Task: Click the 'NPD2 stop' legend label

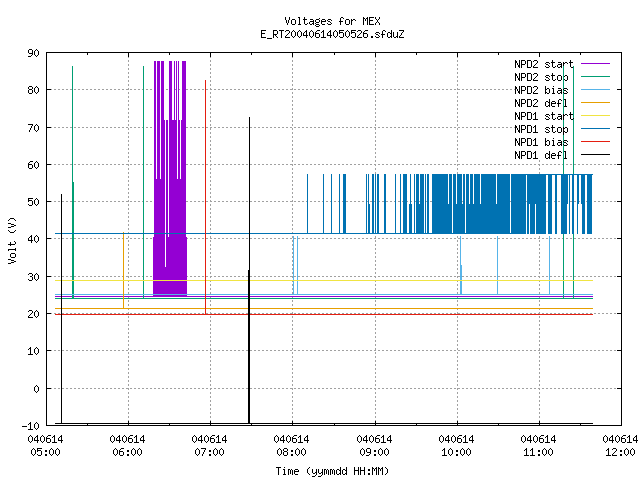Action: 541,77
